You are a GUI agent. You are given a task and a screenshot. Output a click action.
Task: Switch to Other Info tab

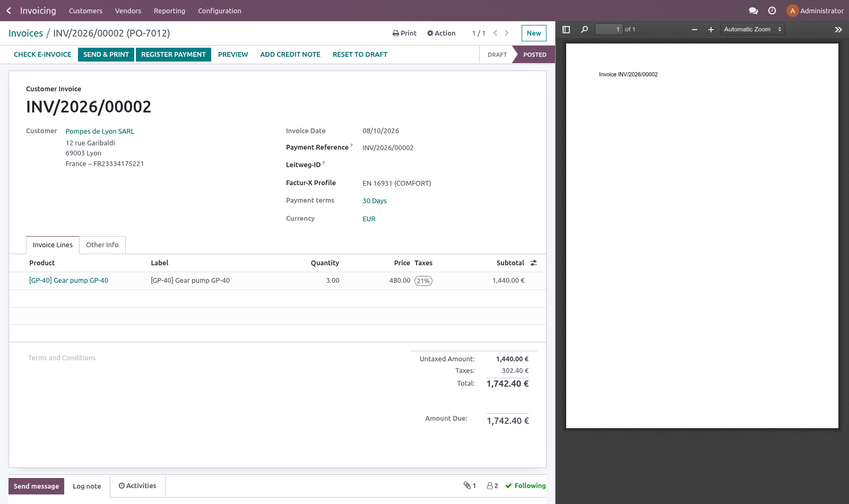tap(102, 245)
